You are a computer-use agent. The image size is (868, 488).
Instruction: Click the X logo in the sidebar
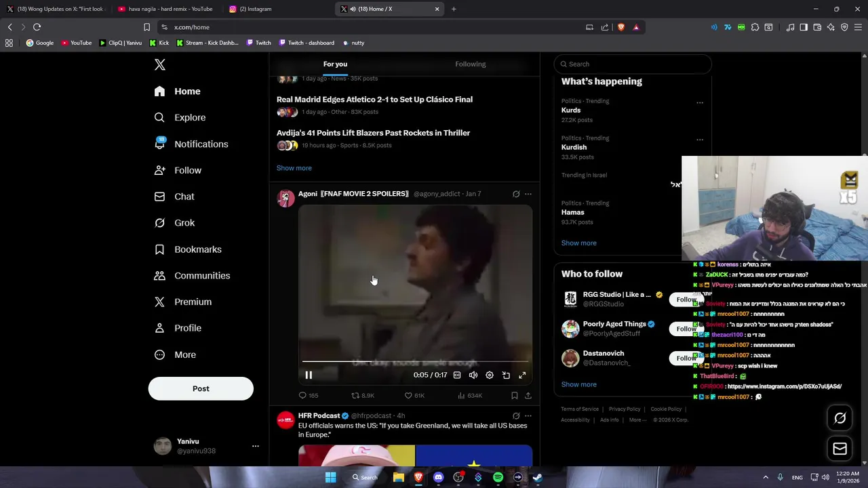pos(160,64)
